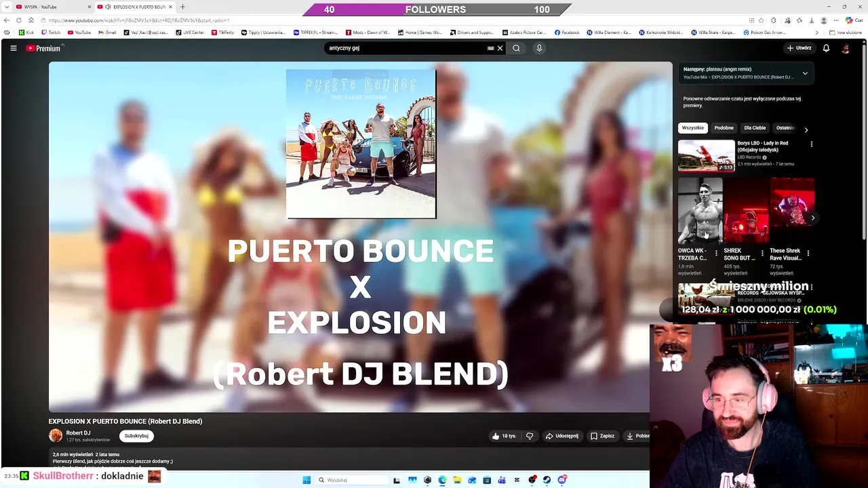Go to YouTube Premium home logo
The image size is (868, 488).
[43, 48]
